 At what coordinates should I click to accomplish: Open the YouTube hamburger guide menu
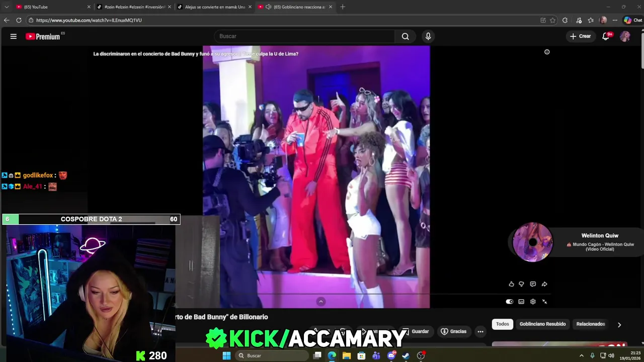pos(14,36)
